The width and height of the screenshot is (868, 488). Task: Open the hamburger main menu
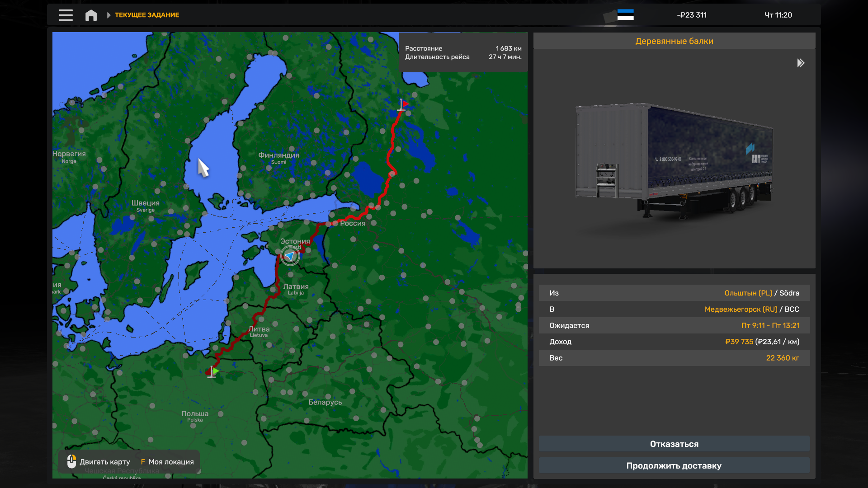pos(66,15)
